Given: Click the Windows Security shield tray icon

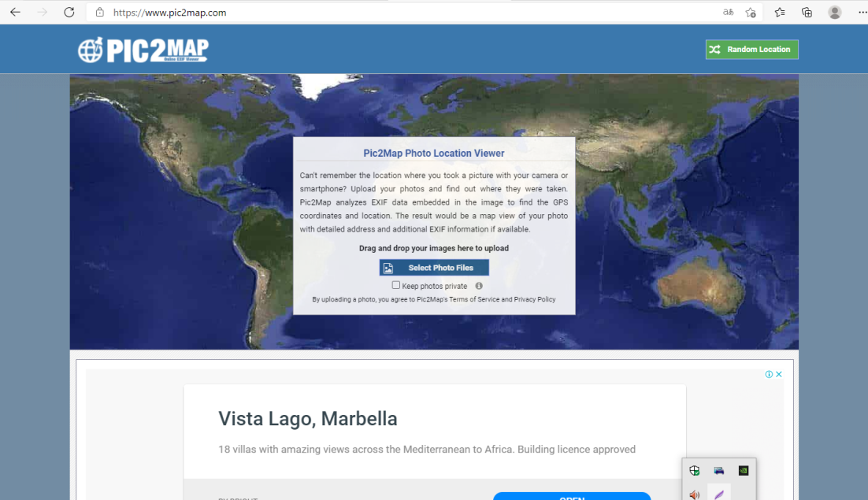Looking at the screenshot, I should (x=695, y=471).
